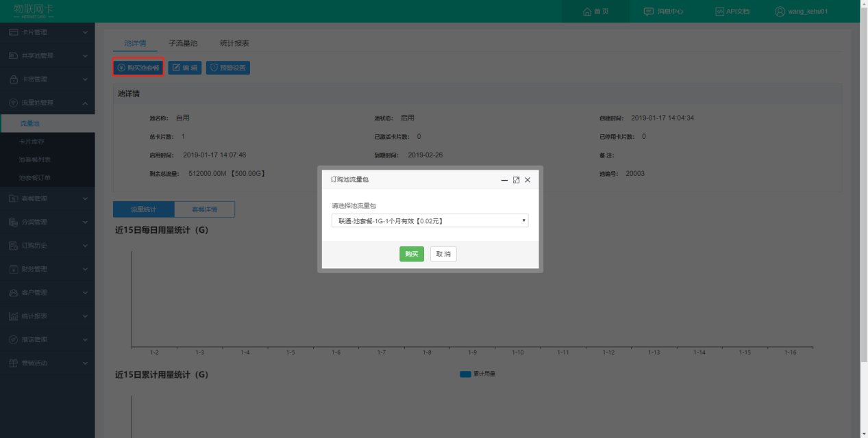Screen dimensions: 868x438
Task: Click the yen icon on 购买池套餐 button
Action: pos(121,68)
